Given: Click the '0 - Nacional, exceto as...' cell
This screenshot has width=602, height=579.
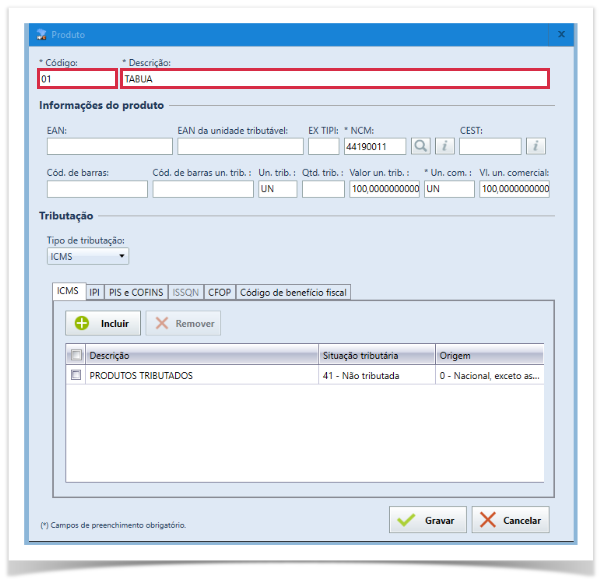Looking at the screenshot, I should click(490, 375).
